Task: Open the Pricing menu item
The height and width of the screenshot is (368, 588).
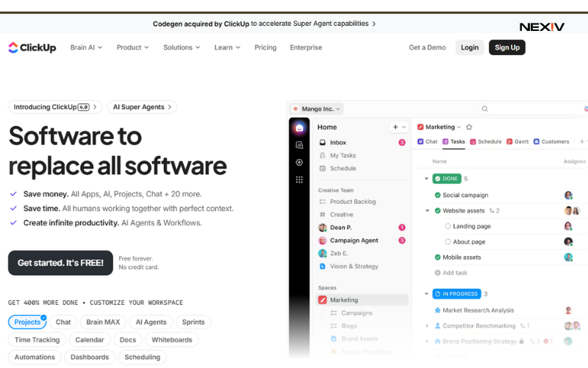Action: click(x=265, y=47)
